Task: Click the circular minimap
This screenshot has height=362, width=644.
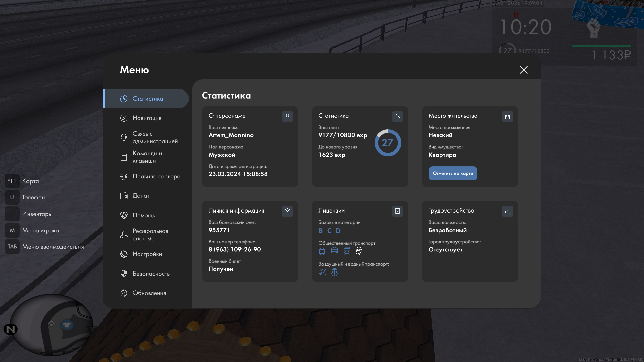Action: pos(52,325)
